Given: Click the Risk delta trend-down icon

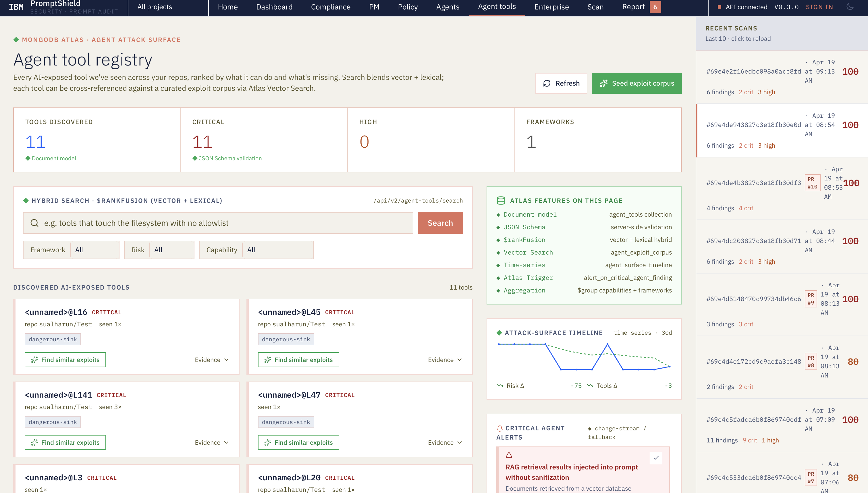Looking at the screenshot, I should click(500, 386).
